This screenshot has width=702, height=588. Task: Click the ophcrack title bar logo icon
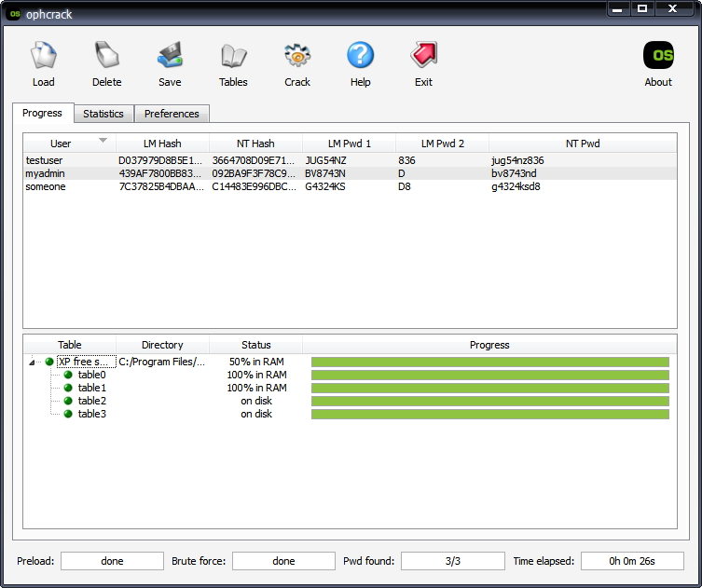[15, 14]
